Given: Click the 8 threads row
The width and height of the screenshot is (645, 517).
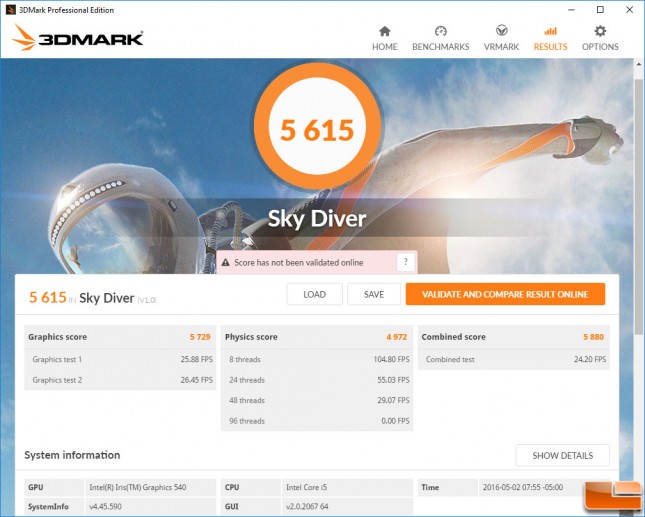Looking at the screenshot, I should (317, 359).
